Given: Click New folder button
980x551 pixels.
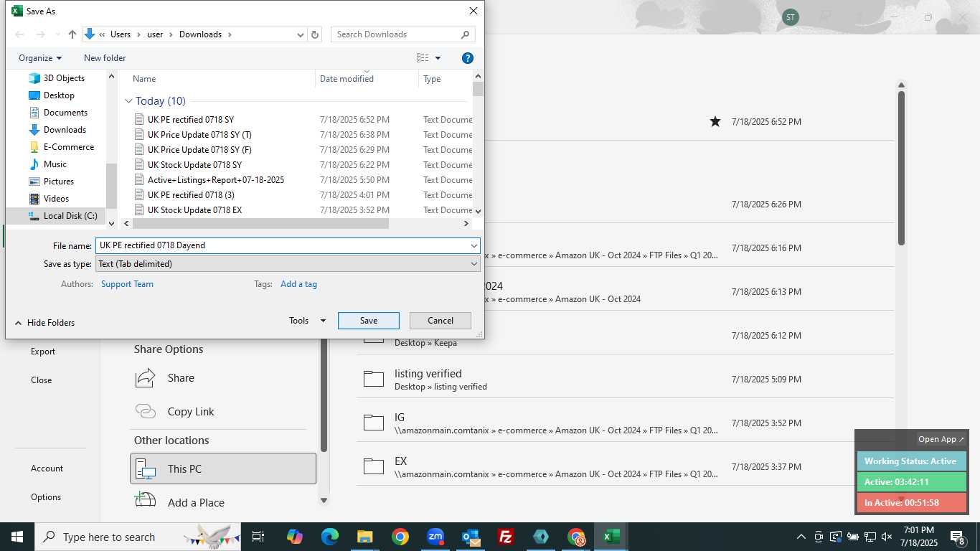Looking at the screenshot, I should 105,58.
